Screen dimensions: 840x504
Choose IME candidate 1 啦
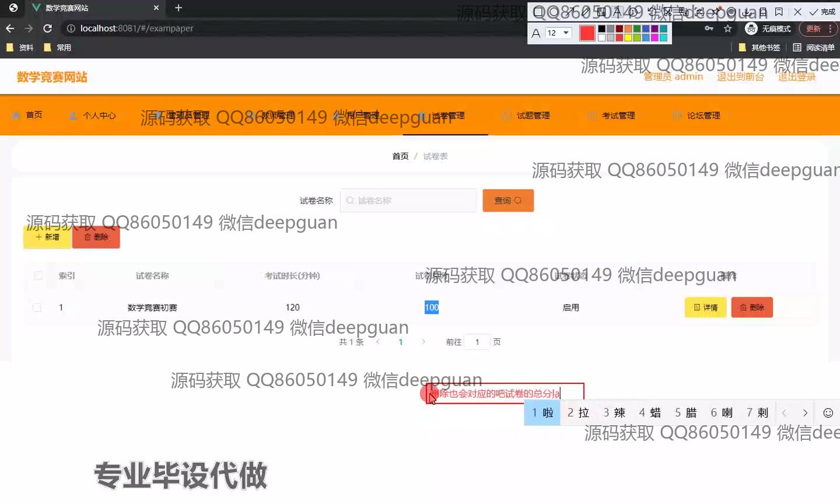point(542,412)
